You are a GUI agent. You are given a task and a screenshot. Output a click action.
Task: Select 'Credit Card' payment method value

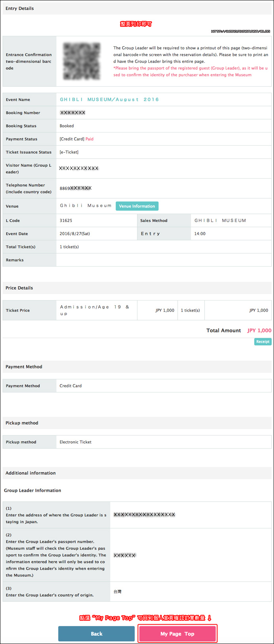(x=71, y=386)
